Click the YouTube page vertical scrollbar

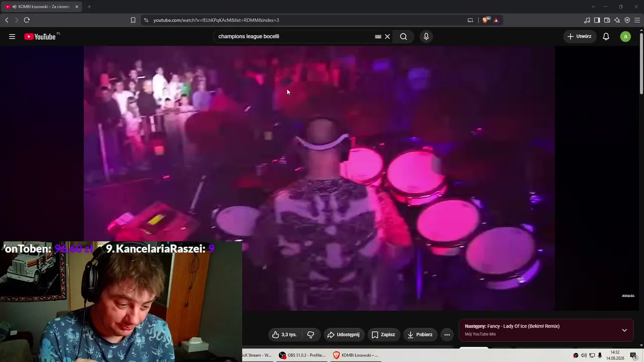tap(641, 63)
